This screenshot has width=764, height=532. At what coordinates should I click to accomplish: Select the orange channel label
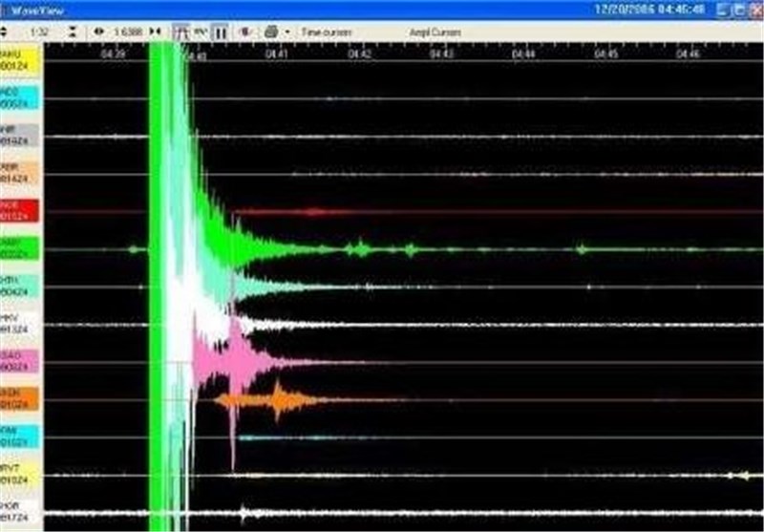point(19,398)
